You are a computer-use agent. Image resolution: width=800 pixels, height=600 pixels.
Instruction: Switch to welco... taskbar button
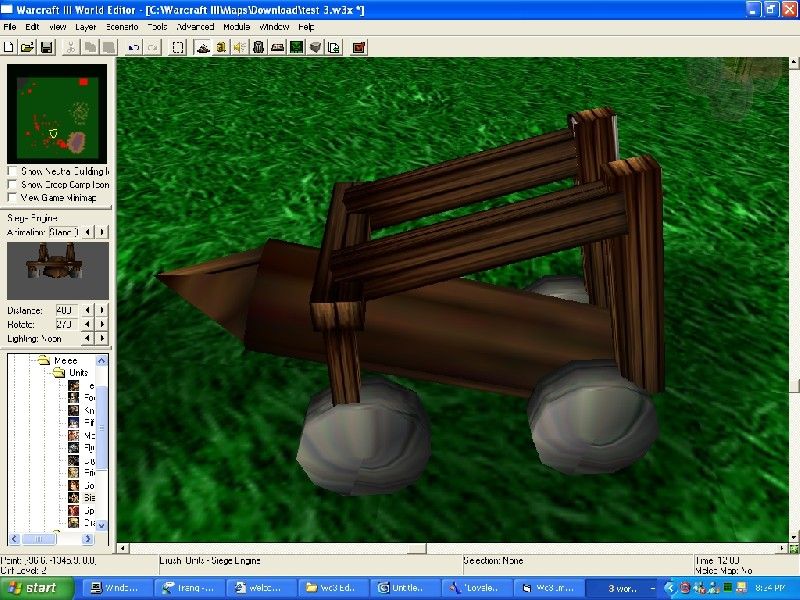coord(261,588)
